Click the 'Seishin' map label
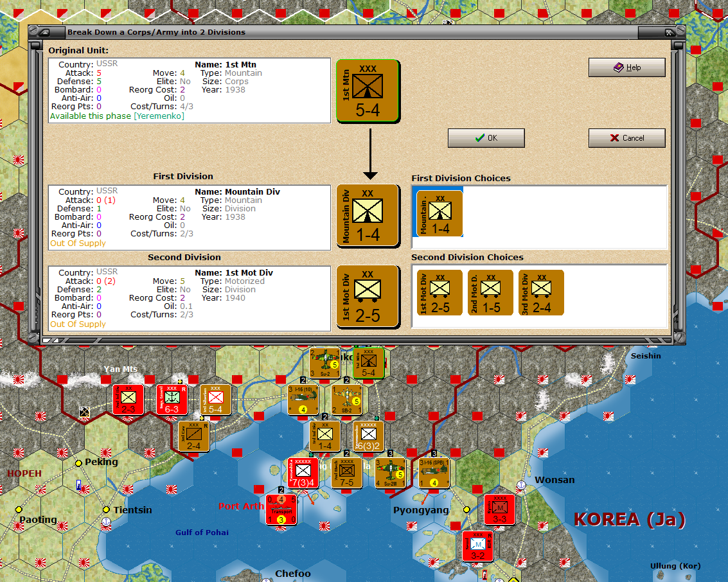This screenshot has width=728, height=582. tap(646, 356)
